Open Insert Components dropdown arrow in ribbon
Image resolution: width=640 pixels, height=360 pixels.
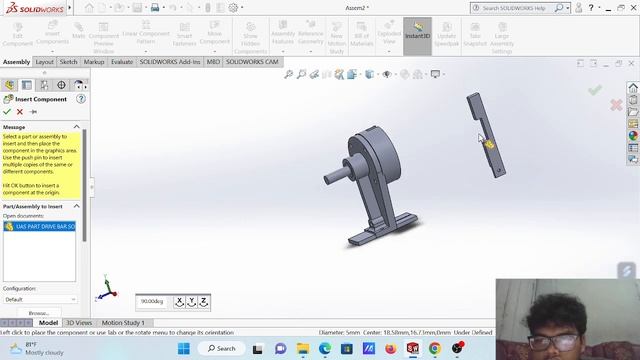point(52,52)
